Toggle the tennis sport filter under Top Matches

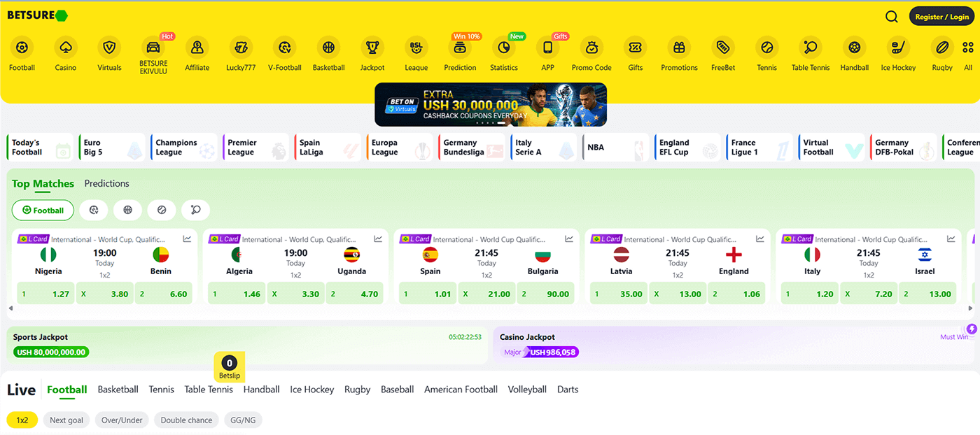[161, 210]
